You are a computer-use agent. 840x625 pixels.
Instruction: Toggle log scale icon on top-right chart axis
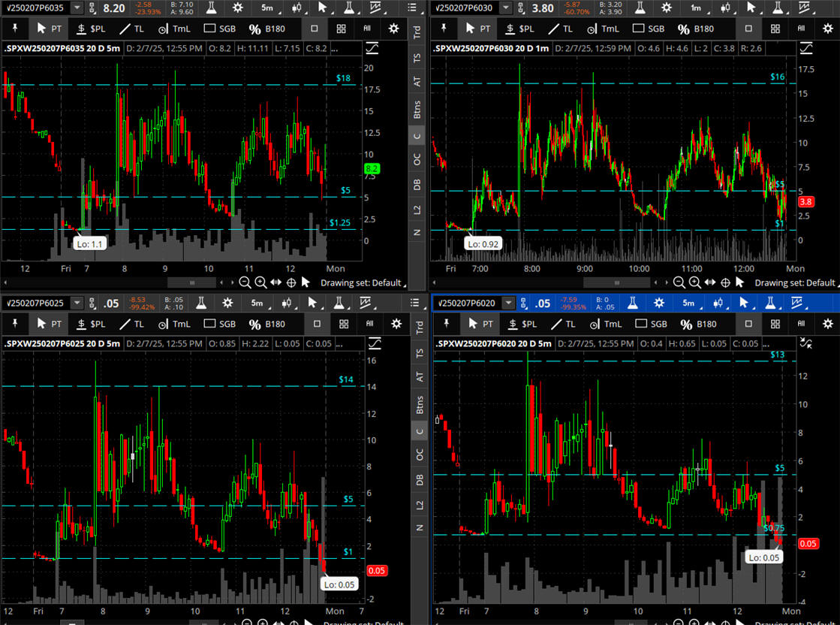(806, 48)
